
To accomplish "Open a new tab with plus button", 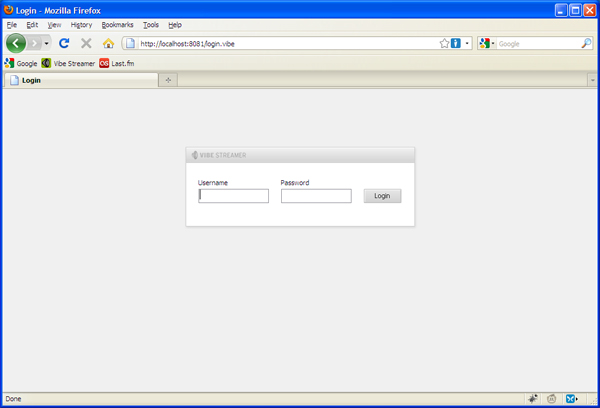I will 168,80.
